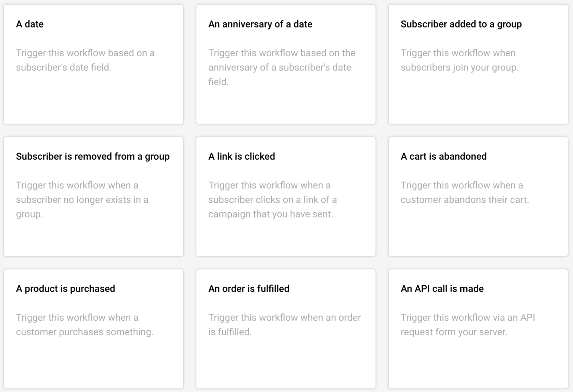Click the "customer purchases something" description
Screen dimensions: 573x392
point(85,332)
